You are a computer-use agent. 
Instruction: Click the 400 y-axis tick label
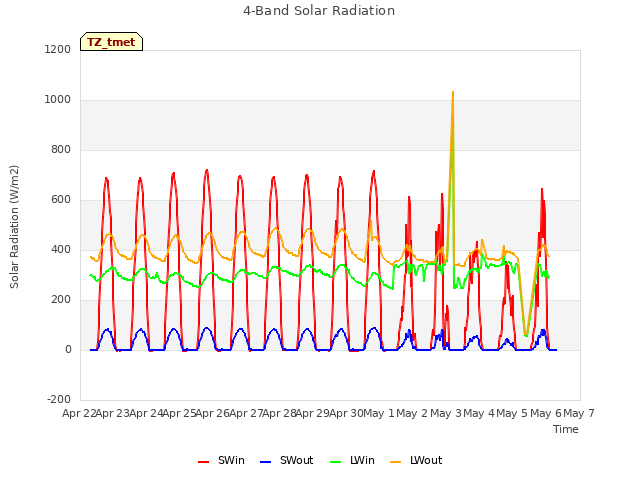tap(61, 249)
